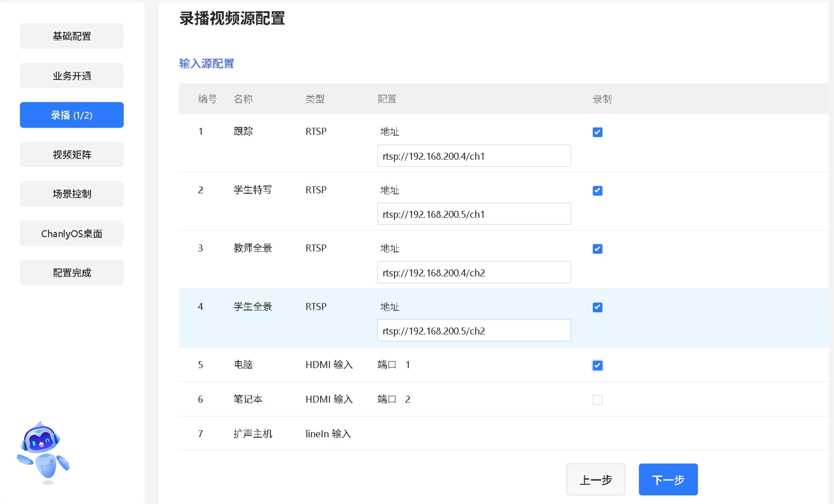Select the 录播 (1/2) step
The height and width of the screenshot is (504, 834).
(72, 115)
